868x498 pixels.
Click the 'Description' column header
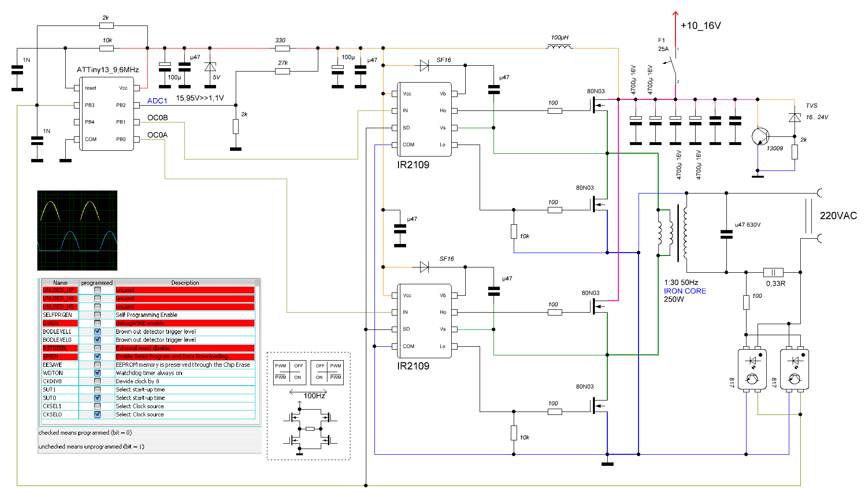point(185,283)
